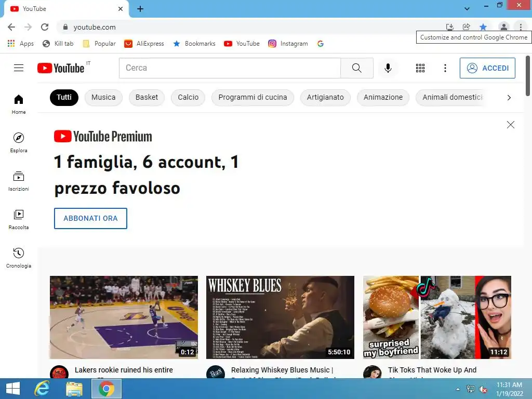Viewport: 532px width, 399px height.
Task: Open the Lakers basketball video thumbnail
Action: (124, 317)
